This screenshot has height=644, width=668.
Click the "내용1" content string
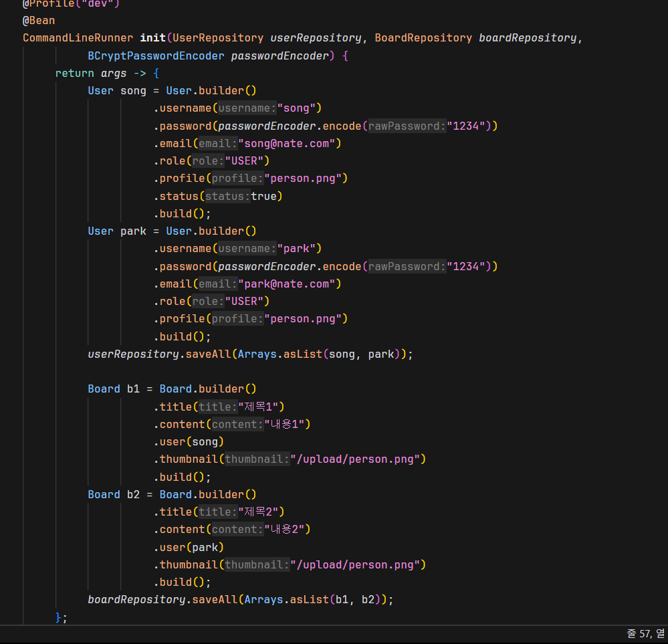coord(284,425)
